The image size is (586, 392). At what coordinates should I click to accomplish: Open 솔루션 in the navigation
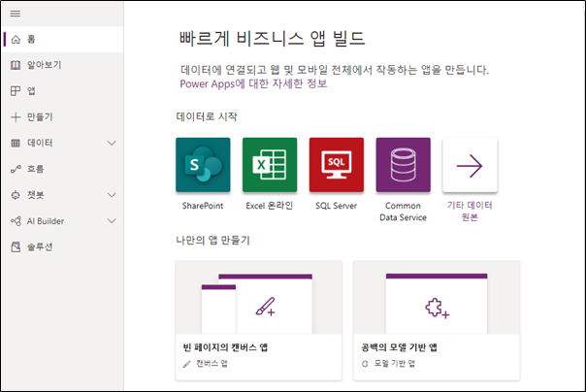point(62,247)
